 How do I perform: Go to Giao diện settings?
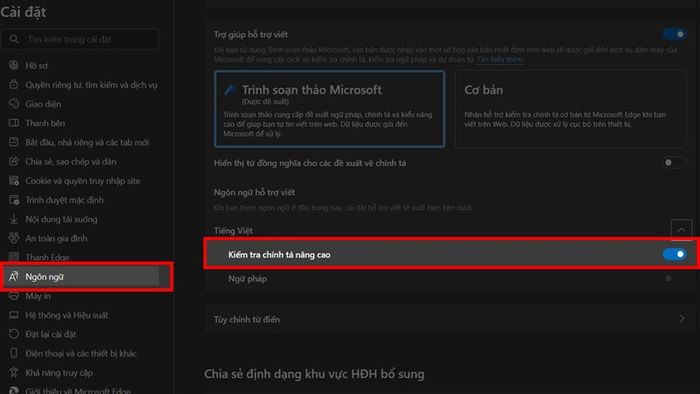point(43,104)
